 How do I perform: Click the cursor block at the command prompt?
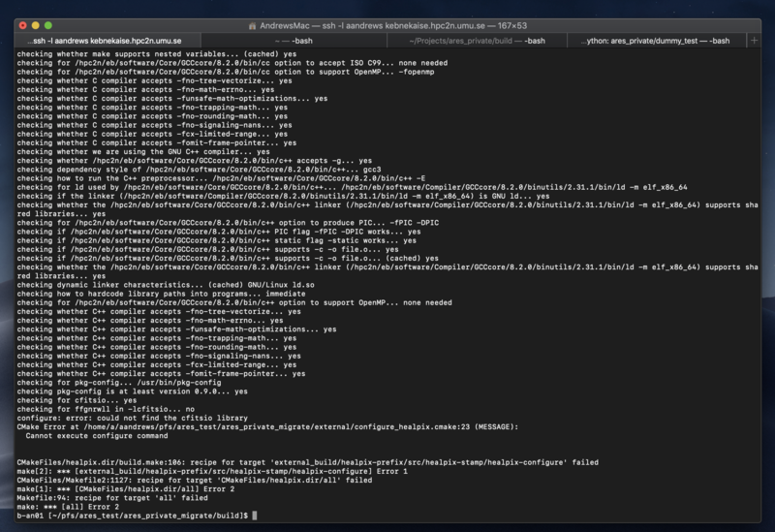pos(254,515)
